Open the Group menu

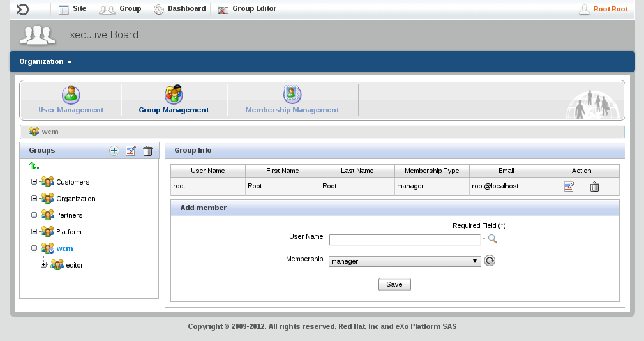[x=120, y=9]
